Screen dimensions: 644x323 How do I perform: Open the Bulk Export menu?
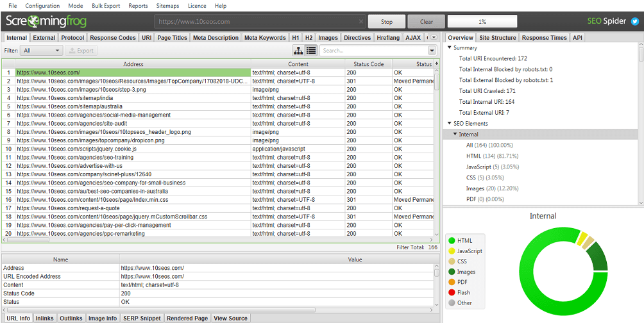pyautogui.click(x=106, y=6)
